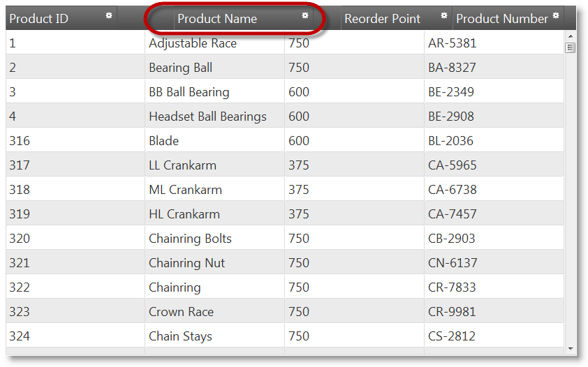Click the Product Number column header

(501, 19)
